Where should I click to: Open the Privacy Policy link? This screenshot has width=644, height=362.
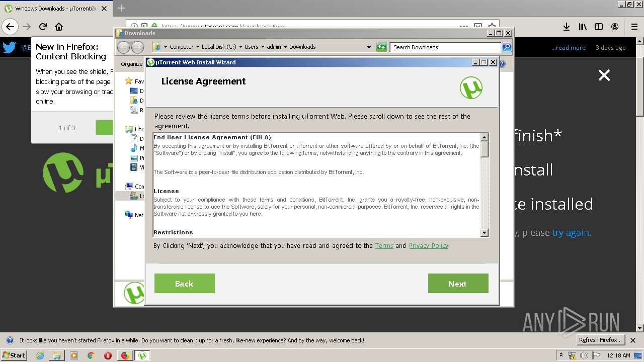click(428, 245)
